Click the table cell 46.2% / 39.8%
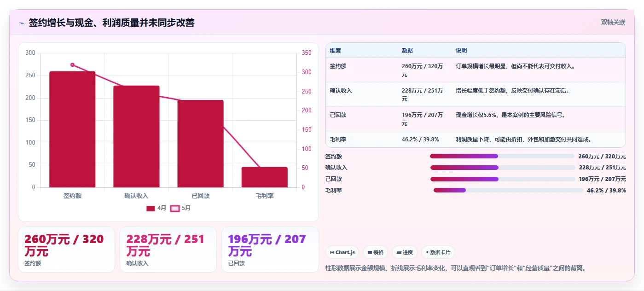Viewport: 644px width, 291px height. (420, 139)
